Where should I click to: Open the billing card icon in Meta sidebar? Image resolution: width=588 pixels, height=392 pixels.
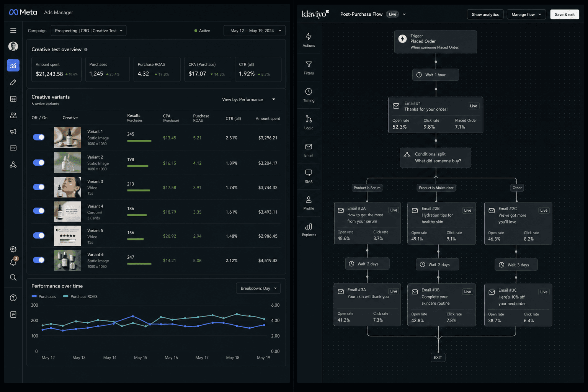tap(13, 148)
